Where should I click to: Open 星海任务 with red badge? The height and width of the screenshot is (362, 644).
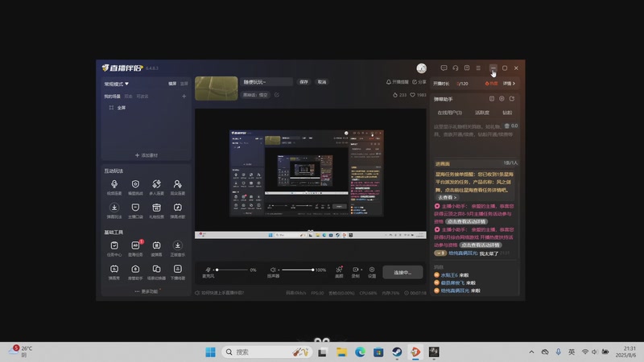[x=135, y=249]
